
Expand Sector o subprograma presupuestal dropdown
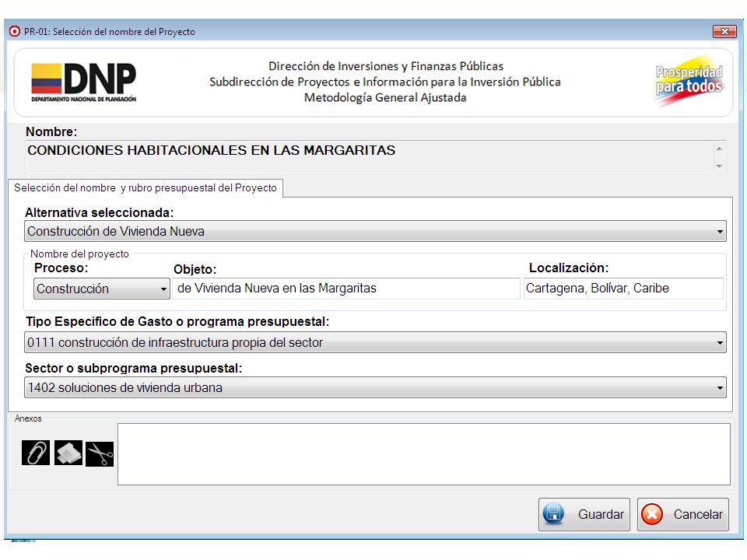point(375,387)
